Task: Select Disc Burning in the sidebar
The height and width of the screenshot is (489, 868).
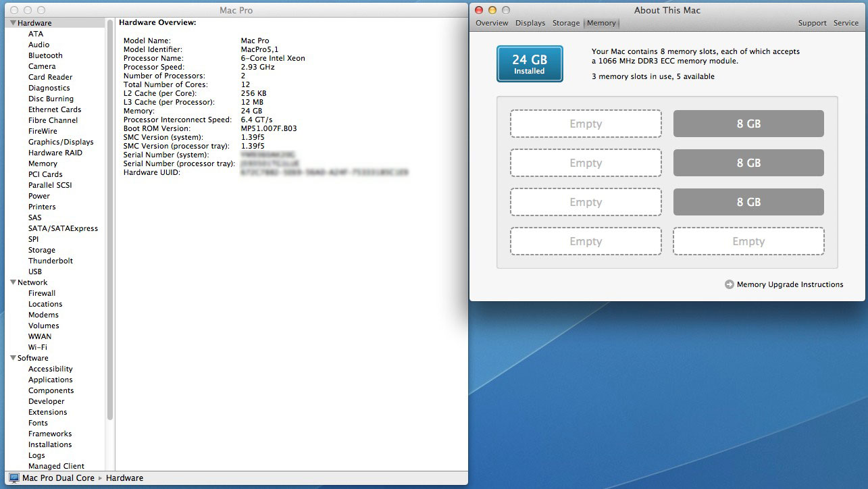Action: pos(51,99)
